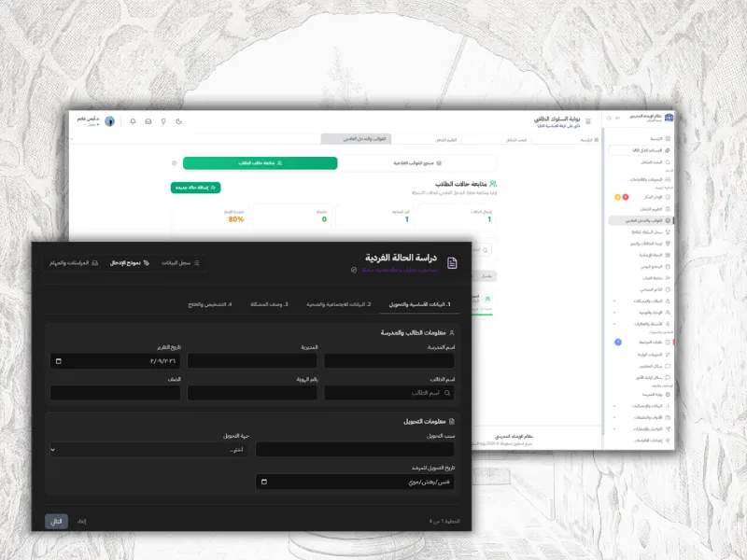Toggle the hamburger menu beside the portal title
The height and width of the screenshot is (560, 747).
pos(588,121)
